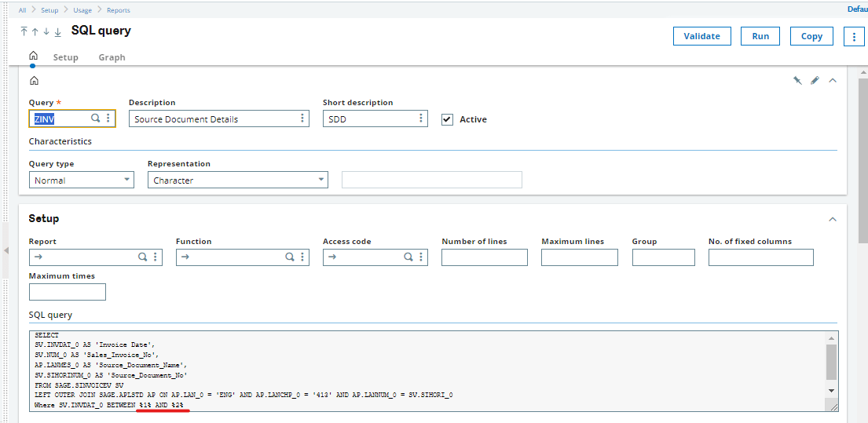The image size is (868, 423).
Task: Click in the Maximum times field
Action: point(67,291)
